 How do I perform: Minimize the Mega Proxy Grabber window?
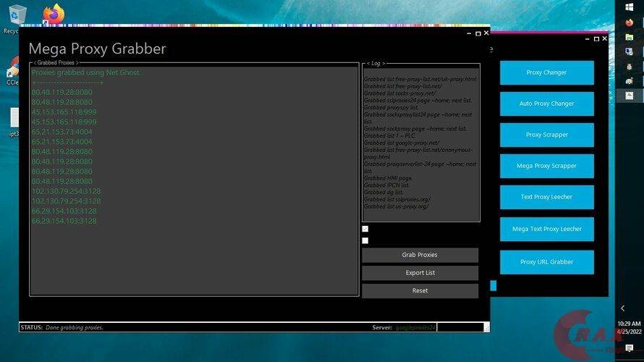point(469,33)
